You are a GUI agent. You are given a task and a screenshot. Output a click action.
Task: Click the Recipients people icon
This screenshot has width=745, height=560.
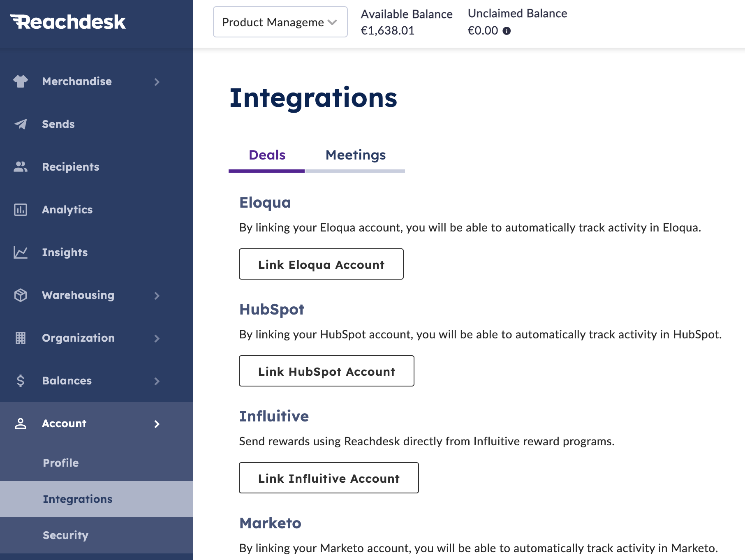click(x=21, y=167)
